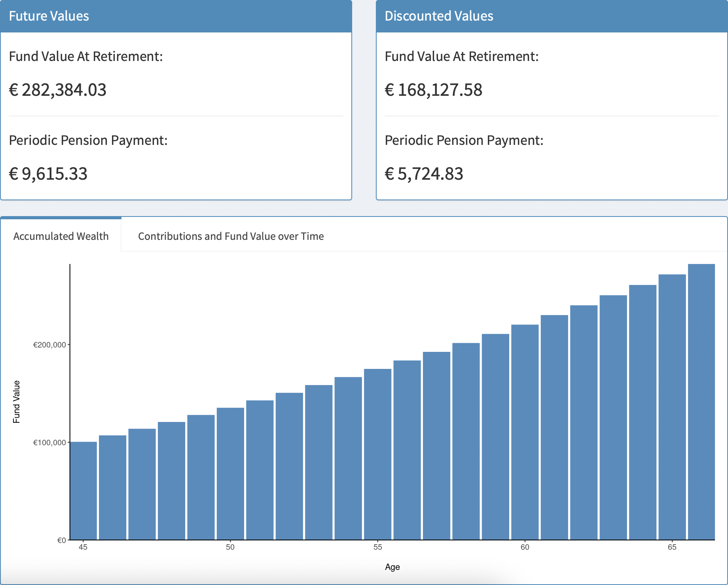Click the Future Values panel header
Viewport: 728px width, 585px height.
coord(176,16)
